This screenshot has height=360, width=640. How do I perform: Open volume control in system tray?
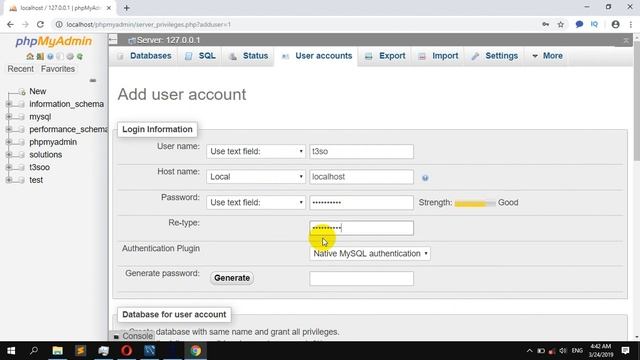563,351
